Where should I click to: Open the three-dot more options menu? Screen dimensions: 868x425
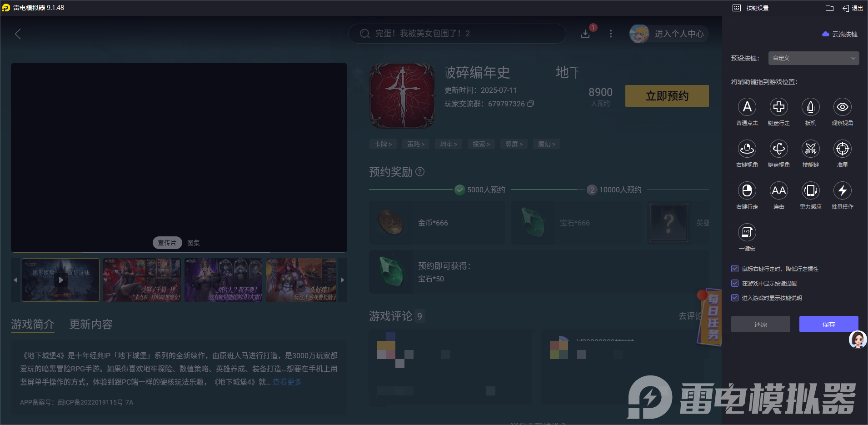pyautogui.click(x=611, y=34)
